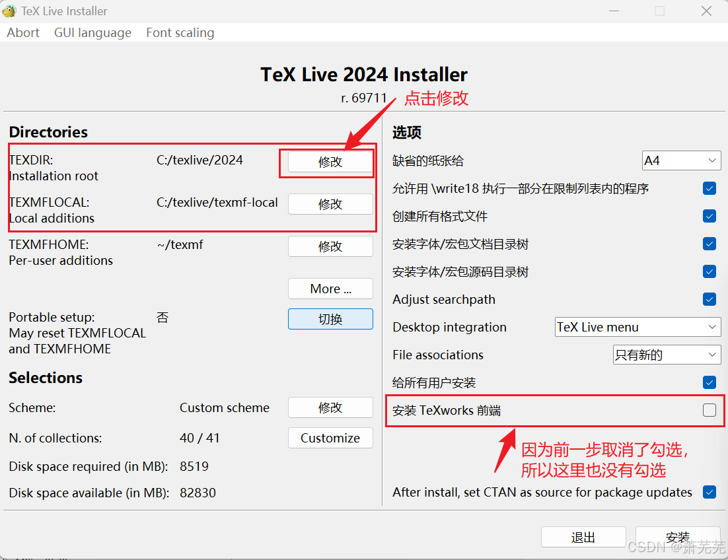Close the TeX Live Installer window
Screen dimensions: 728x560
pos(706,11)
